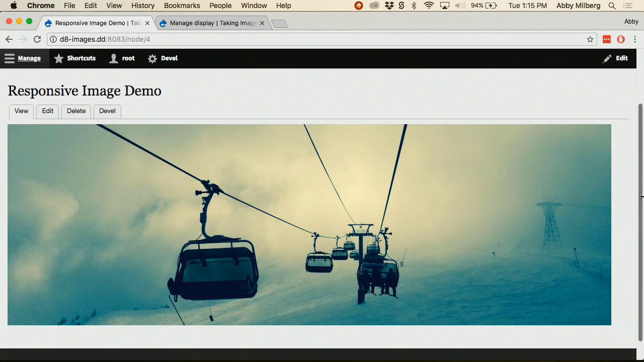This screenshot has height=362, width=644.
Task: Click the ski lift image
Action: point(309,225)
